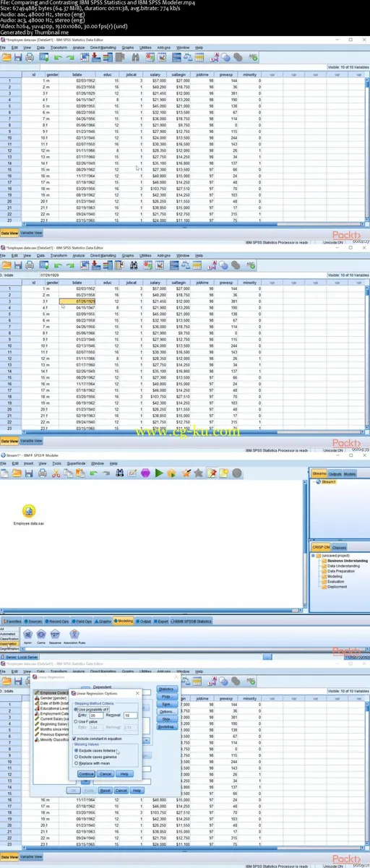This screenshot has width=370, height=868.
Task: Click the gray circle icon ending Modeler toolbar
Action: [x=238, y=473]
